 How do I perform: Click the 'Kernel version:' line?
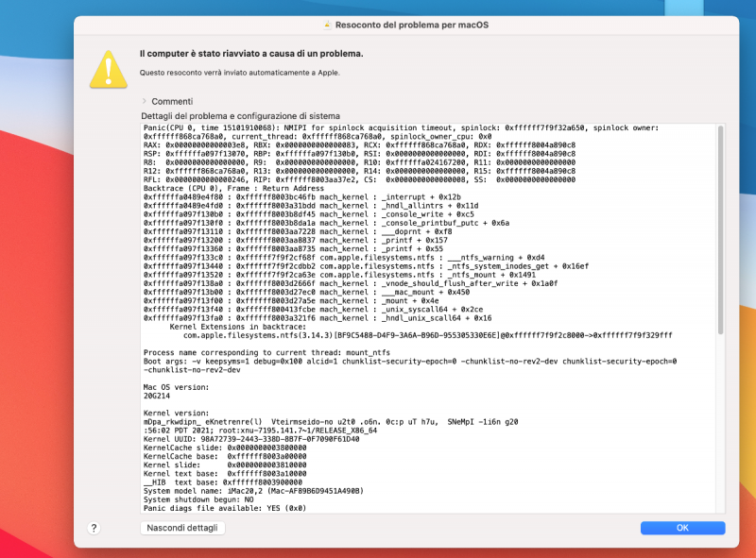tap(176, 414)
